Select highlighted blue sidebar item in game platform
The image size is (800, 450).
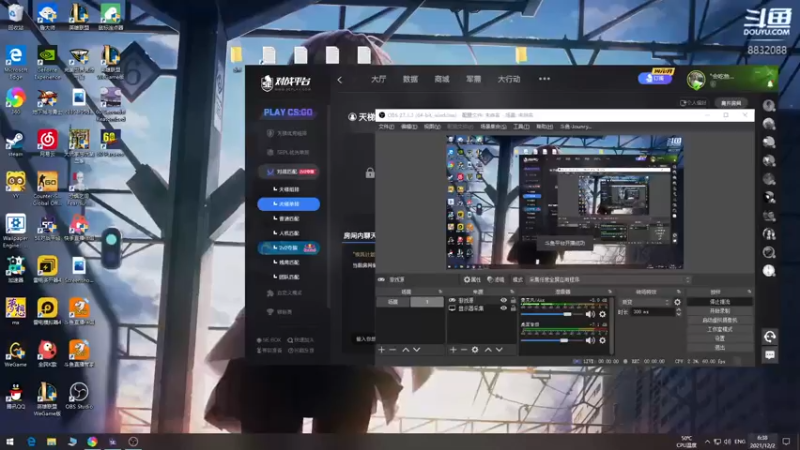tap(288, 204)
